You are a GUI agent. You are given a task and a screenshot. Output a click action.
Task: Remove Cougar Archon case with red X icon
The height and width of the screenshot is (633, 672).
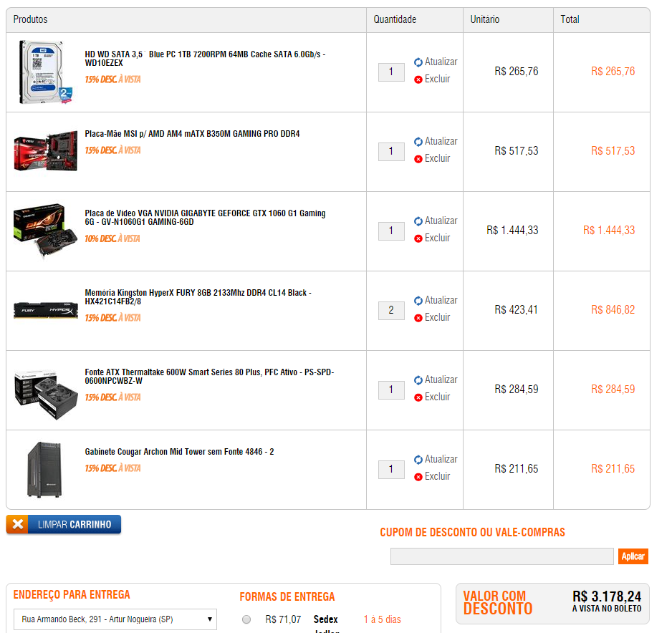418,477
